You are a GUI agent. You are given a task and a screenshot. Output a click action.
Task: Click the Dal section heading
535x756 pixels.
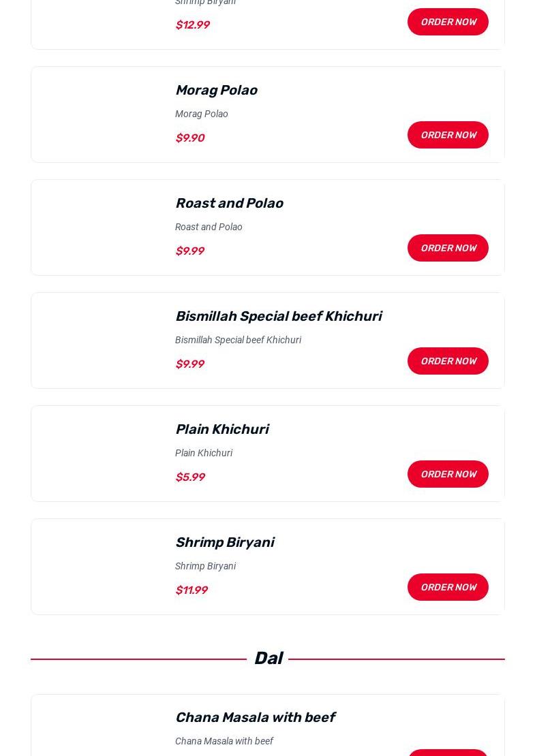(268, 659)
